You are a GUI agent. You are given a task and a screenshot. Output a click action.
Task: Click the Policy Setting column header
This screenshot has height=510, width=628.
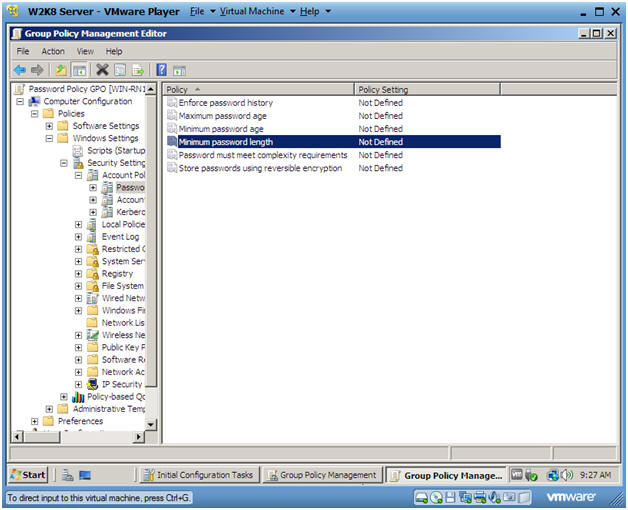coord(427,89)
